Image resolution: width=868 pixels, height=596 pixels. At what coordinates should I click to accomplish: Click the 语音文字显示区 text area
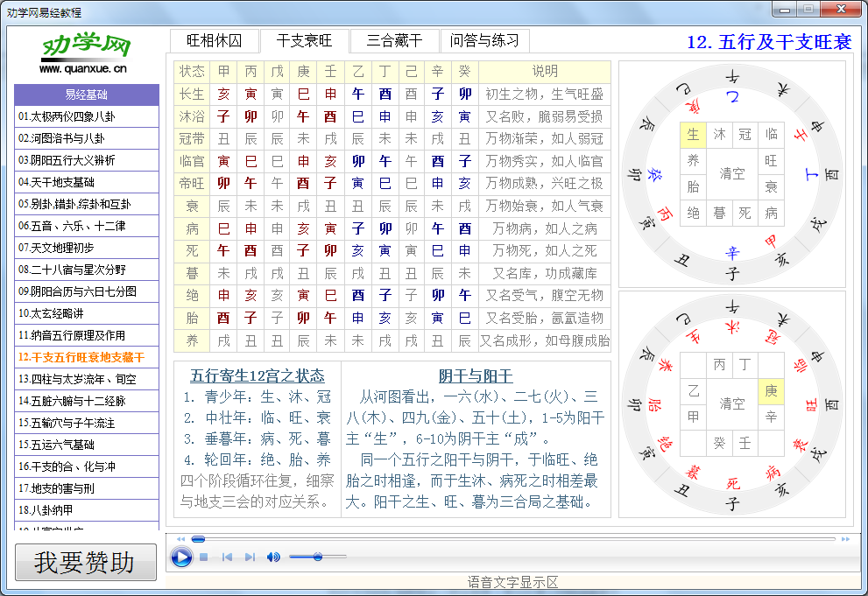pyautogui.click(x=512, y=580)
